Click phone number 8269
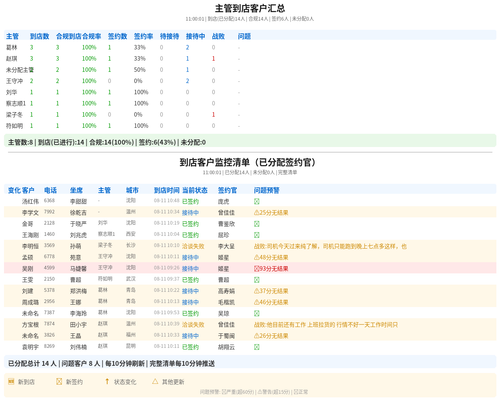This screenshot has width=500, height=414. point(49,346)
